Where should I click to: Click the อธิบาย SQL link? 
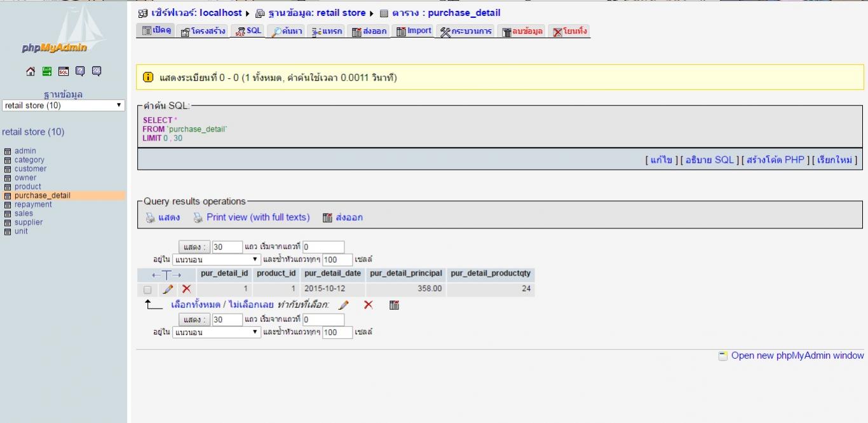click(709, 160)
